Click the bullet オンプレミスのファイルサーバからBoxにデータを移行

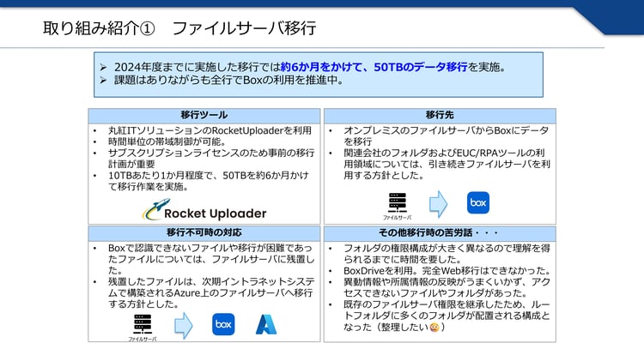[447, 135]
